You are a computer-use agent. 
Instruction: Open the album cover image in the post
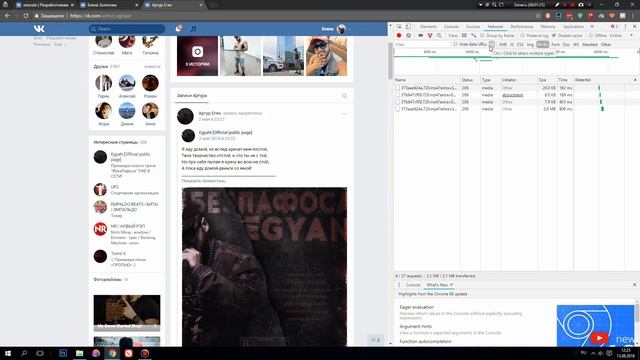[264, 267]
